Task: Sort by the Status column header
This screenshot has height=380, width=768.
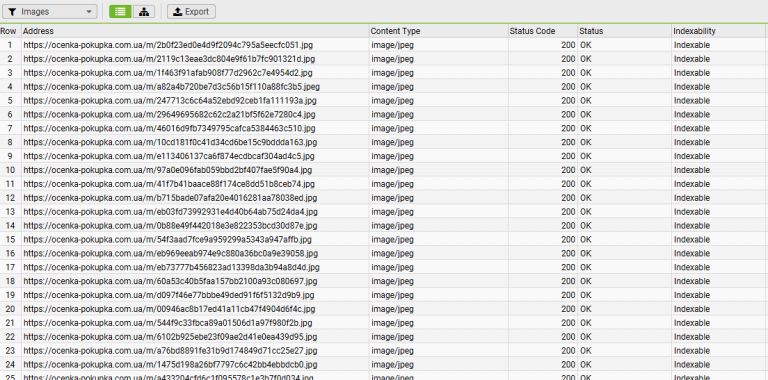Action: click(x=624, y=31)
